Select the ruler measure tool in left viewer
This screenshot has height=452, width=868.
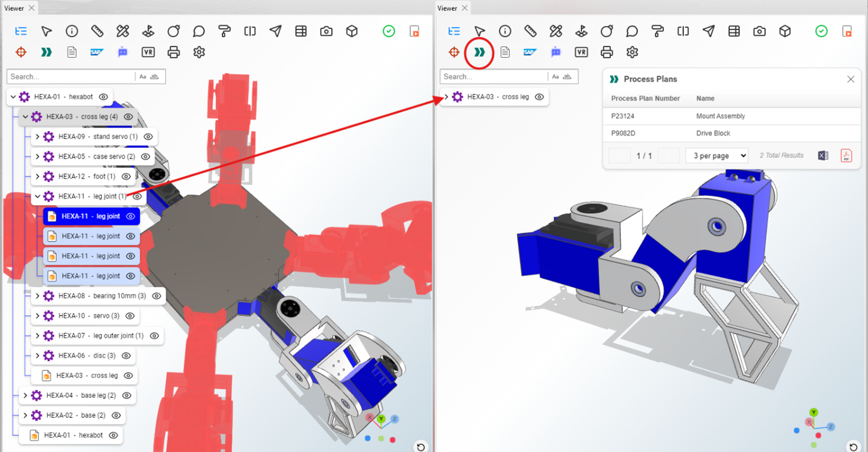97,31
